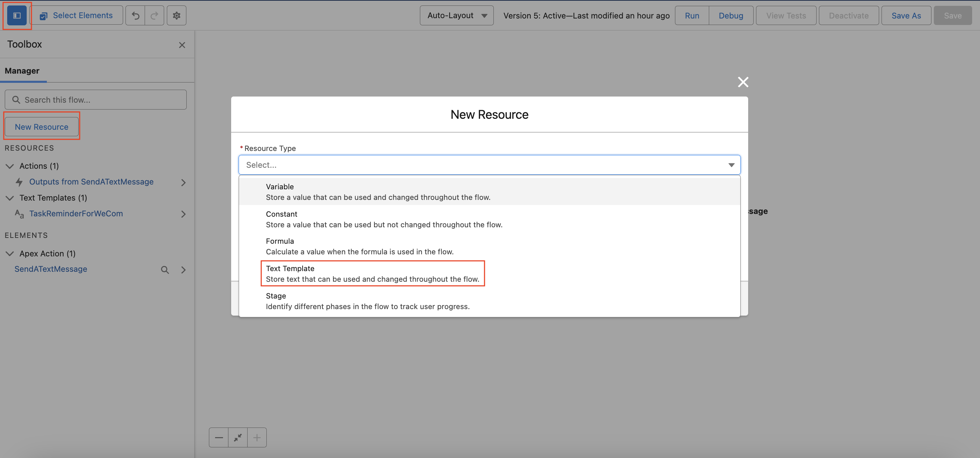The height and width of the screenshot is (458, 980).
Task: Click the Run button
Action: [692, 16]
